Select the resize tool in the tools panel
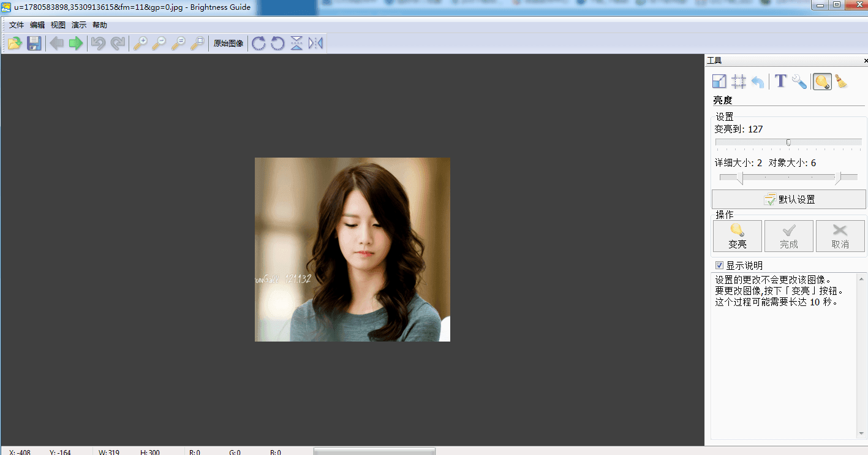Viewport: 868px width, 455px height. pos(719,82)
